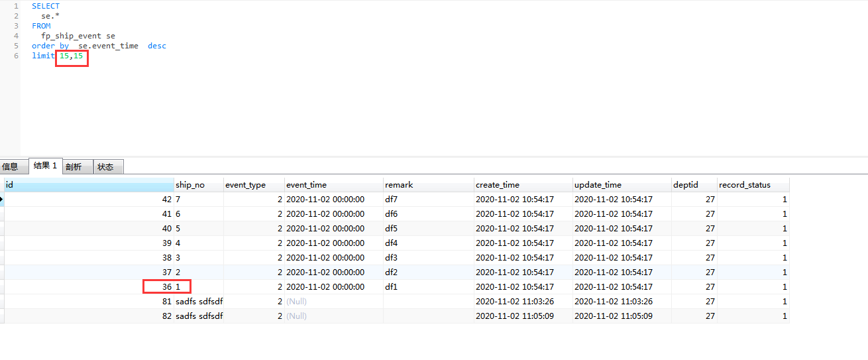Image resolution: width=868 pixels, height=360 pixels.
Task: Click the event_type column header
Action: pyautogui.click(x=254, y=185)
